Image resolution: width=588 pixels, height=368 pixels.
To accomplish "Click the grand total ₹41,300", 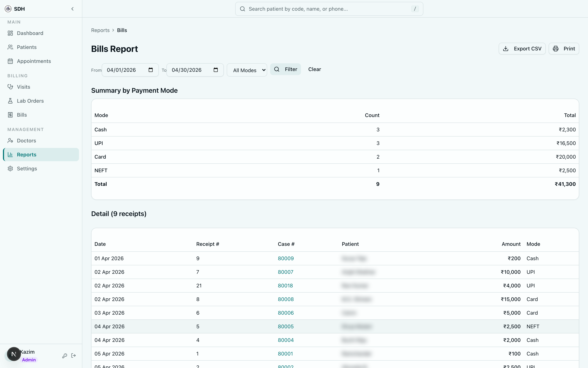I will click(565, 184).
